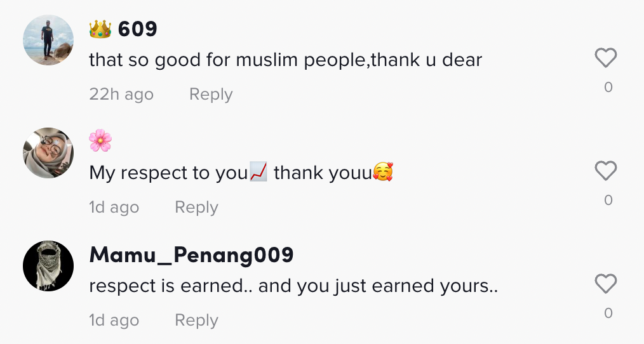Like the comment from user 609
644x344 pixels.
click(x=606, y=58)
